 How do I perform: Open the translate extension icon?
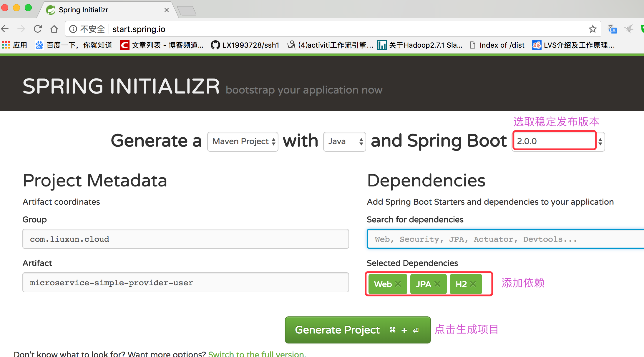612,29
